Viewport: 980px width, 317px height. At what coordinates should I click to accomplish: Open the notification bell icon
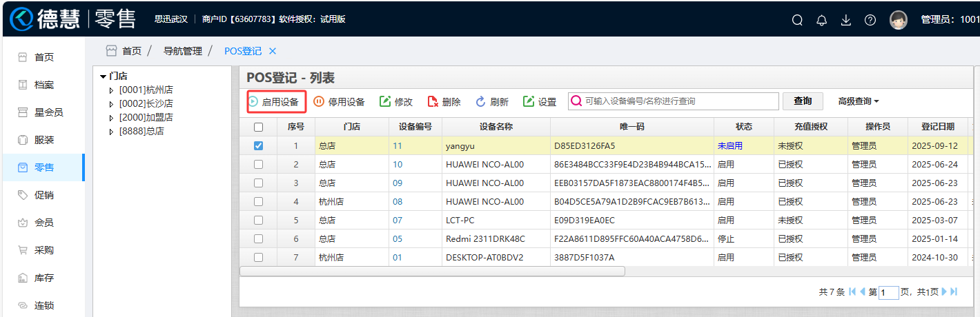point(821,20)
